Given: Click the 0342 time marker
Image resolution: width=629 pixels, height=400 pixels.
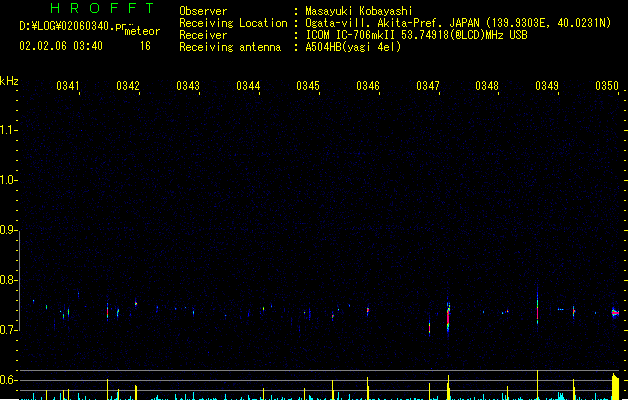Looking at the screenshot, I should [x=128, y=86].
